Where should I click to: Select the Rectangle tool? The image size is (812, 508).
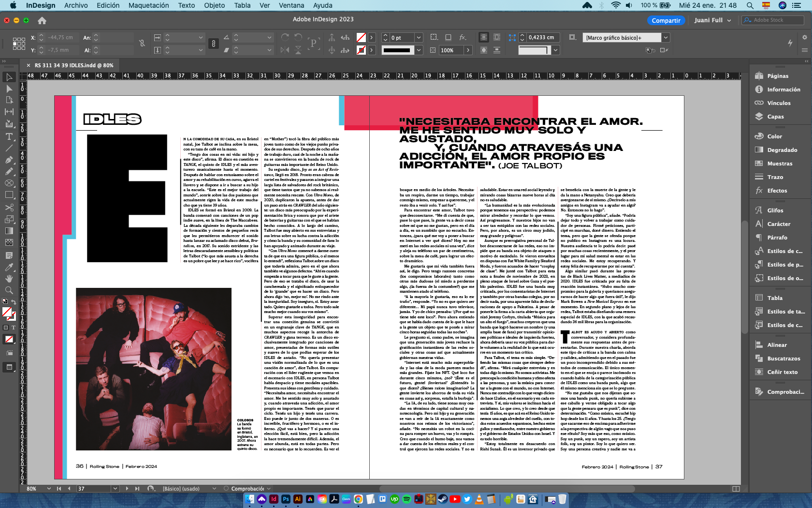pyautogui.click(x=9, y=195)
